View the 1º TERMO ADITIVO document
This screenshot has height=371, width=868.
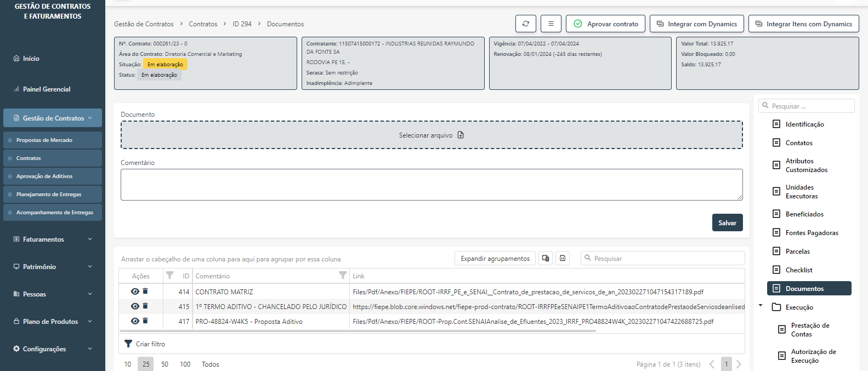(x=135, y=306)
